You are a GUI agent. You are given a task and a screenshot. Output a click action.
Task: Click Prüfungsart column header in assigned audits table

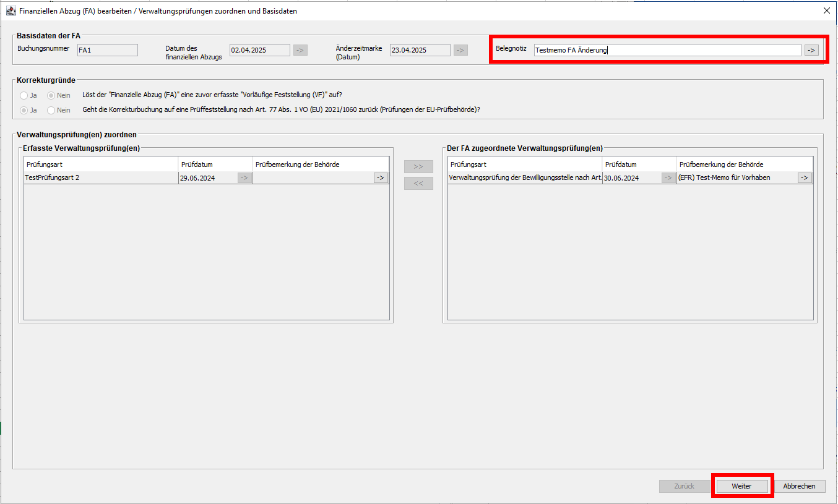pos(524,164)
